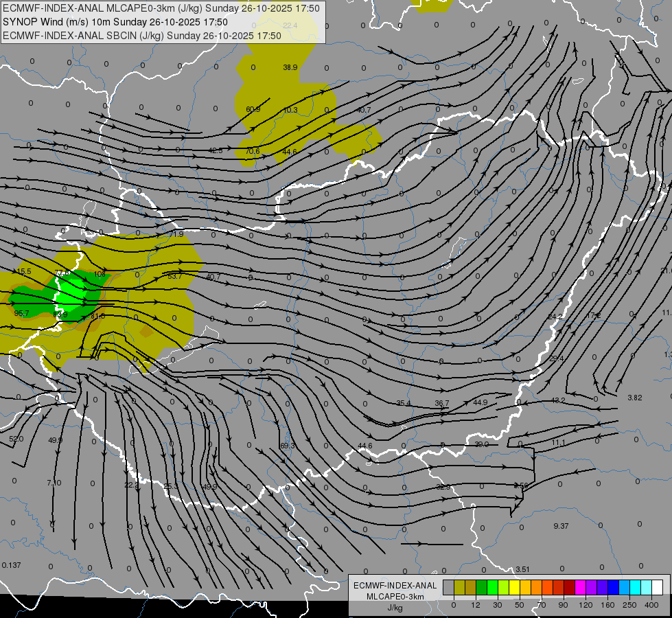Screen dimensions: 672x618
Task: Click the 44.9 map value
Action: point(480,402)
